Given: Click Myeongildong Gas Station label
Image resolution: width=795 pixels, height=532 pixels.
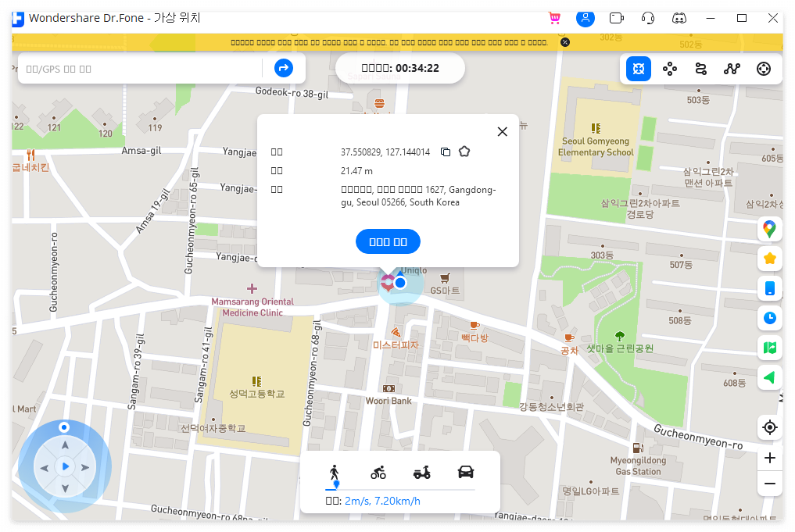Looking at the screenshot, I should tap(639, 466).
